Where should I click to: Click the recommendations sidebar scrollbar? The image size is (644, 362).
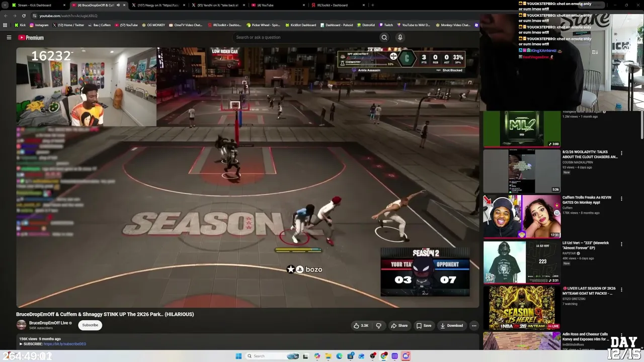[641, 125]
